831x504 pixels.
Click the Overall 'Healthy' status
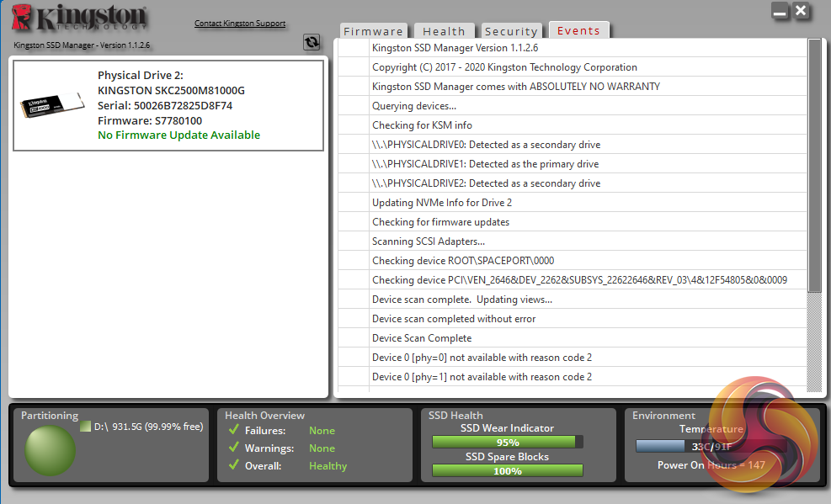pos(328,466)
